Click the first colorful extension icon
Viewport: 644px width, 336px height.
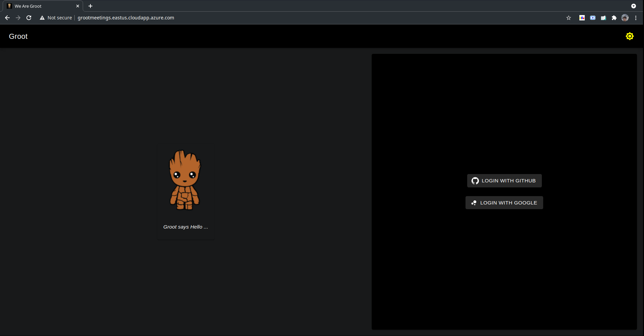point(582,18)
